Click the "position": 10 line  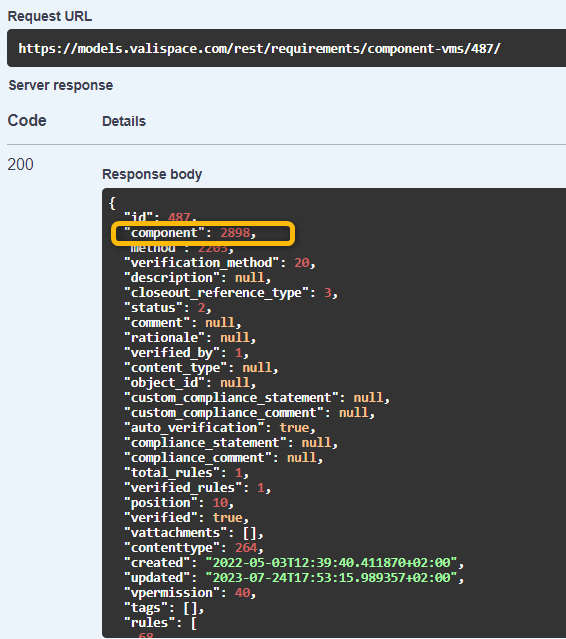coord(179,502)
